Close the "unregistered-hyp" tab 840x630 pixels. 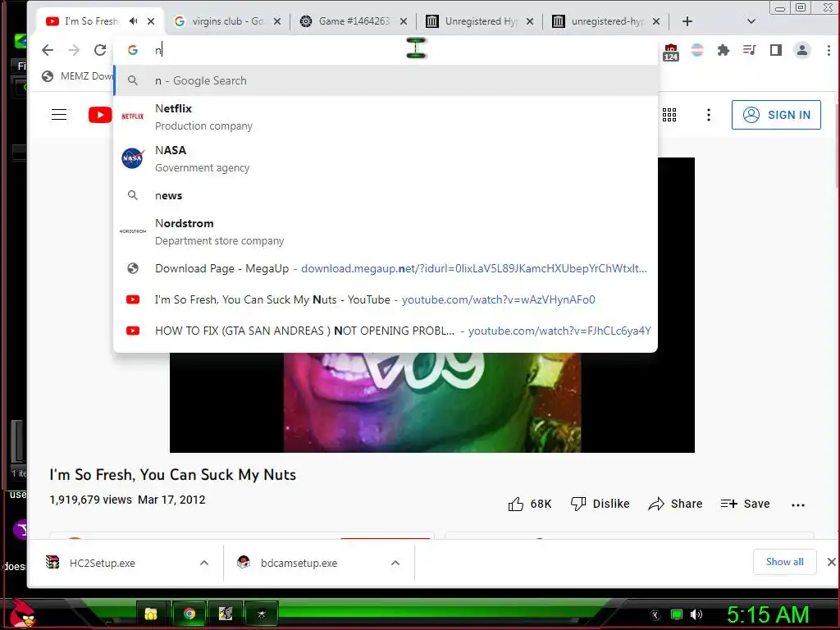click(x=656, y=21)
